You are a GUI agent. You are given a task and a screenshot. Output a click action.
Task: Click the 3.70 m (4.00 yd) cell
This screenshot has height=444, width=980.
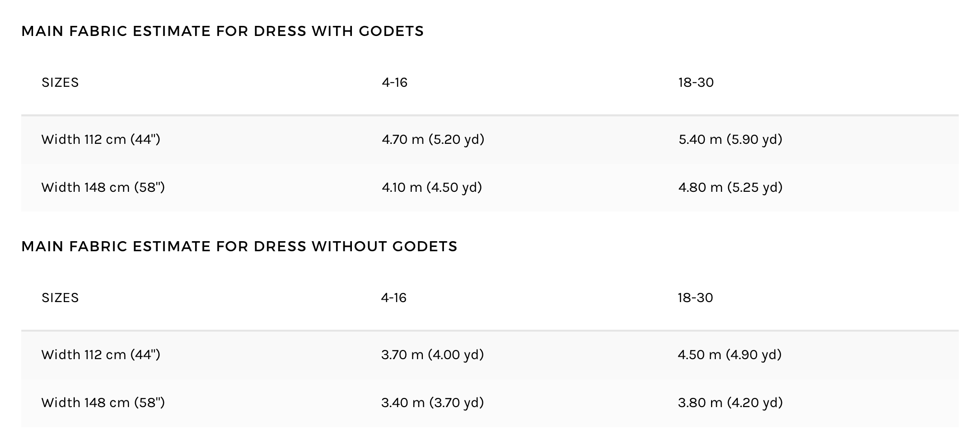point(432,355)
